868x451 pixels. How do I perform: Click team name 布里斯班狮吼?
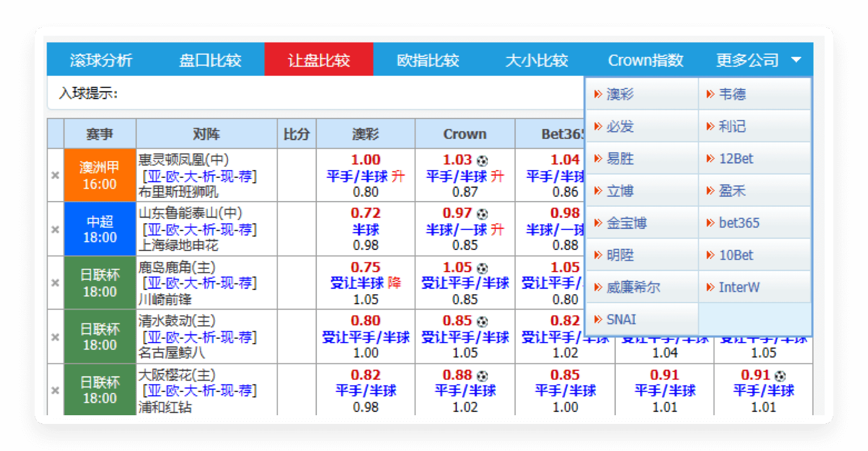(x=178, y=192)
